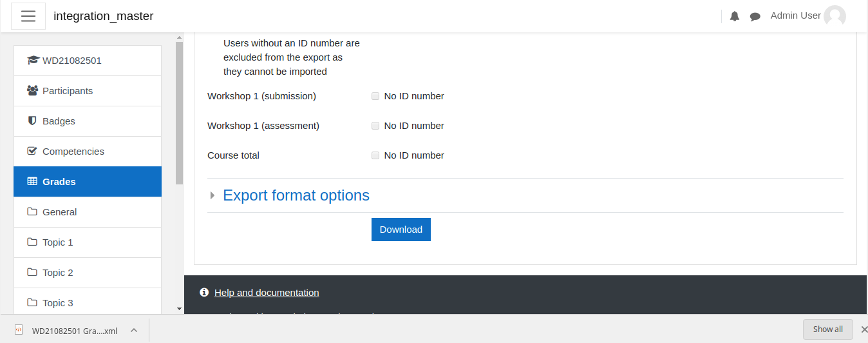Open Help and documentation link

coord(267,293)
